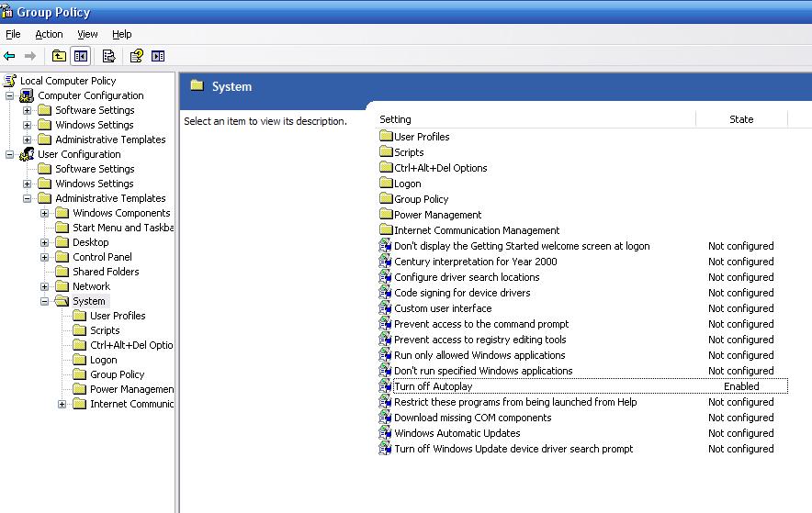812x513 pixels.
Task: Open the Help toolbar icon
Action: click(x=137, y=56)
